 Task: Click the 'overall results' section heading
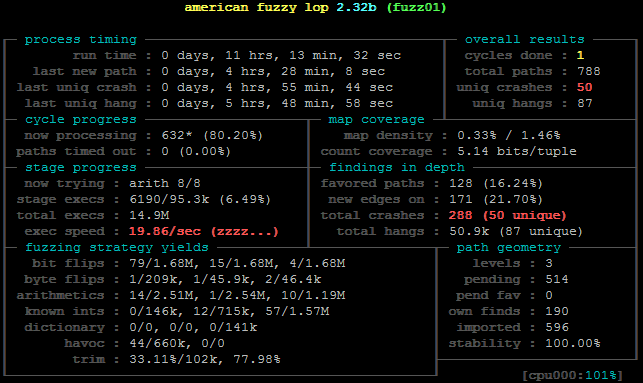[524, 39]
